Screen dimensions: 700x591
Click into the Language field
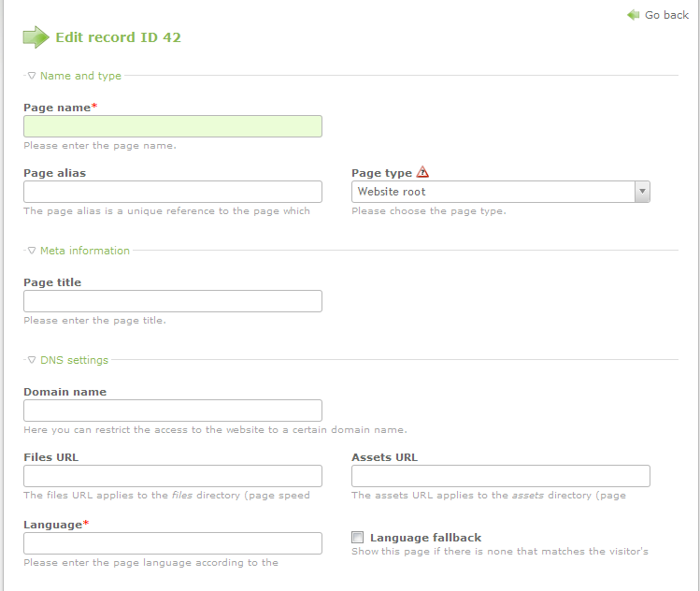[x=173, y=543]
